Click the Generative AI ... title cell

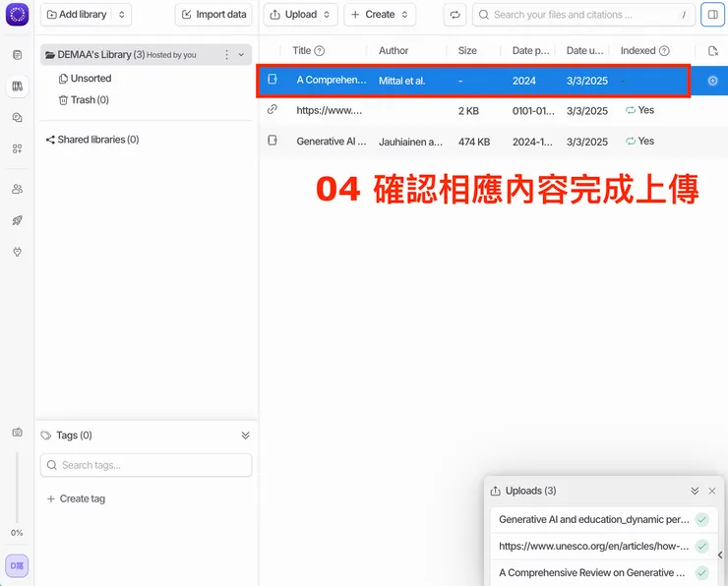331,142
